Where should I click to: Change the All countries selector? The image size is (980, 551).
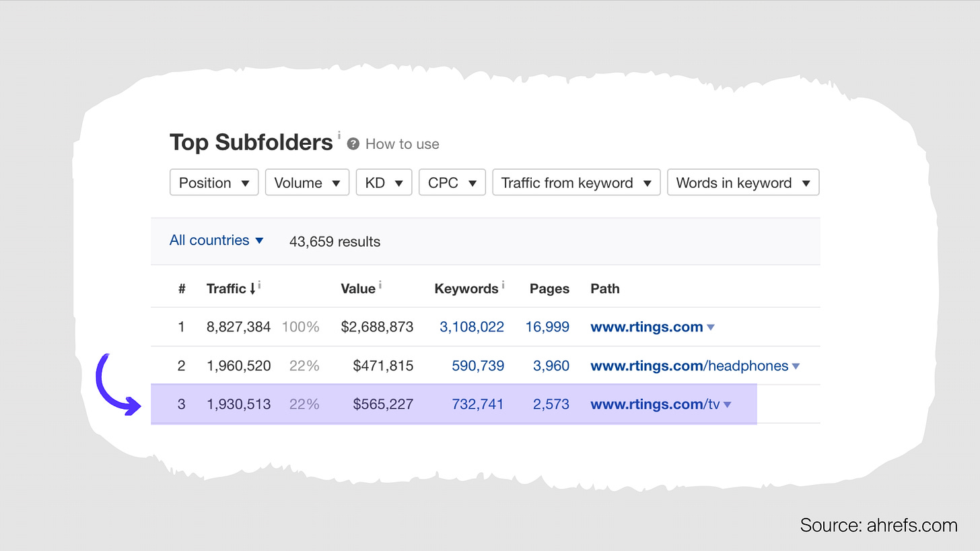coord(216,240)
